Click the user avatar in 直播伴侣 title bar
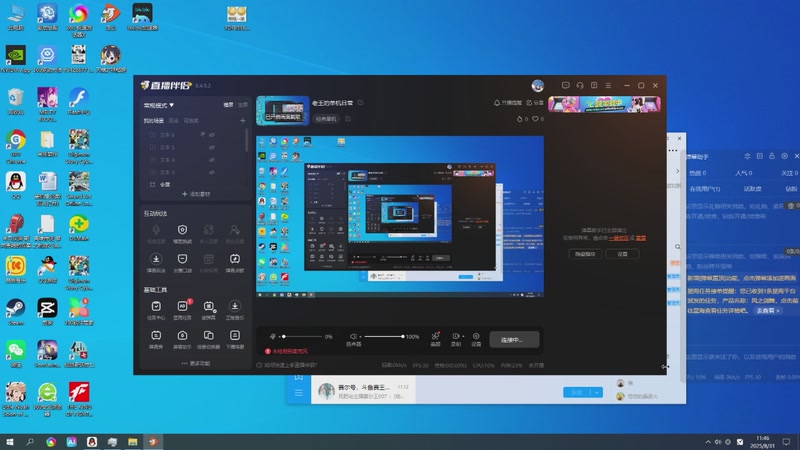 [537, 85]
